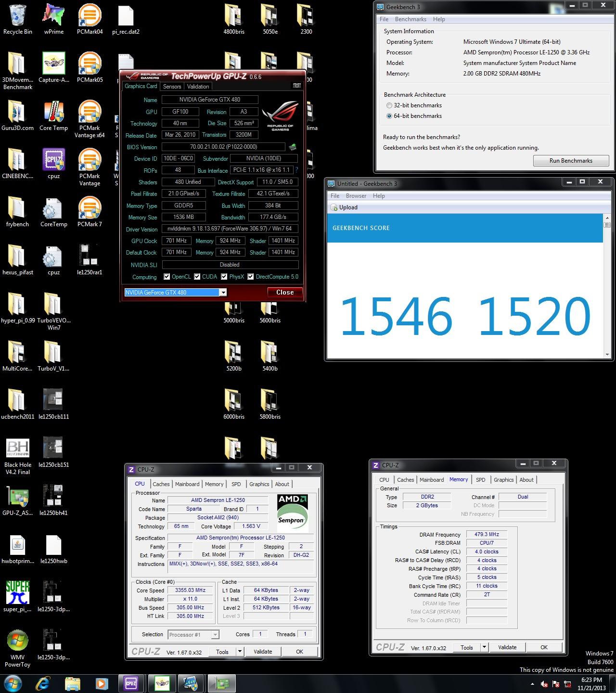Select 64-bit benchmarks radio button
Viewport: 616px width, 693px height.
[389, 116]
